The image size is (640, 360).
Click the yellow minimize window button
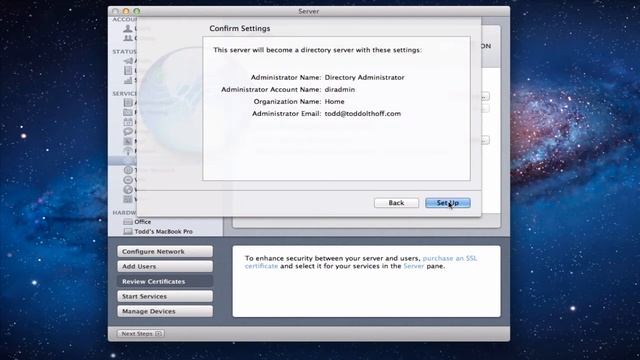pyautogui.click(x=126, y=11)
